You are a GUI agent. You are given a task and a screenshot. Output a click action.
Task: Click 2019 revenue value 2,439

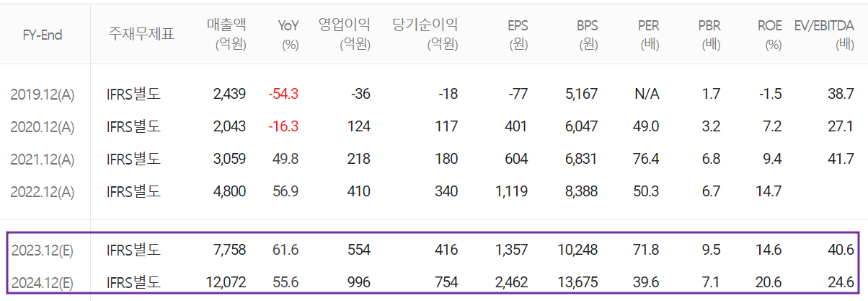pyautogui.click(x=230, y=94)
